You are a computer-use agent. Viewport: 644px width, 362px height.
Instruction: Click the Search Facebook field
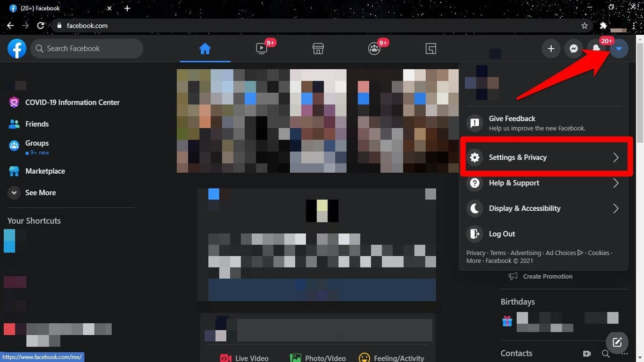click(89, 49)
